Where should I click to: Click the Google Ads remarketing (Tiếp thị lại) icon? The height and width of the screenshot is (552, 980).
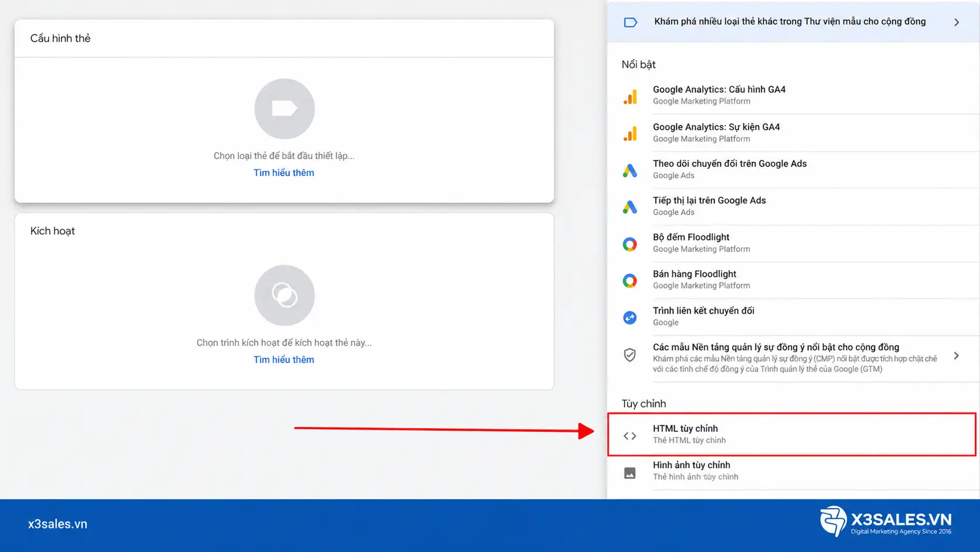pos(630,207)
